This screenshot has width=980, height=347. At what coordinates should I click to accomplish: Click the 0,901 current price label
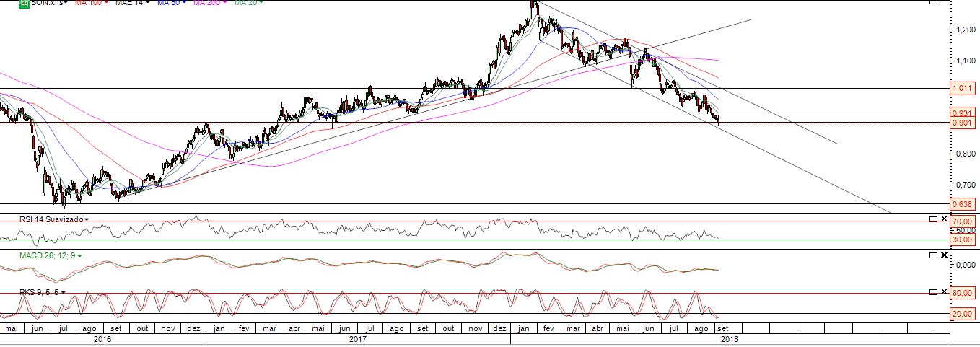pyautogui.click(x=962, y=122)
